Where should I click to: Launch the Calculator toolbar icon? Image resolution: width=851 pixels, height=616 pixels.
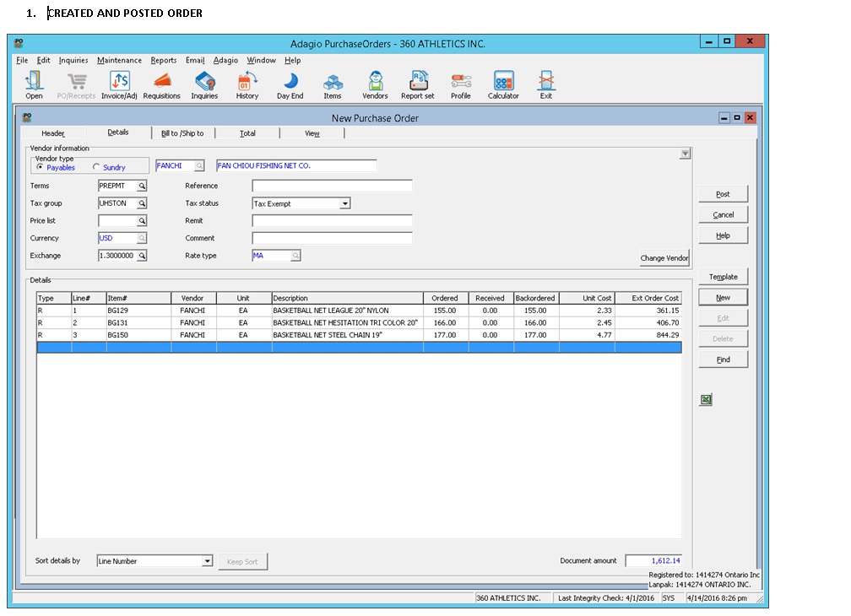coord(503,84)
